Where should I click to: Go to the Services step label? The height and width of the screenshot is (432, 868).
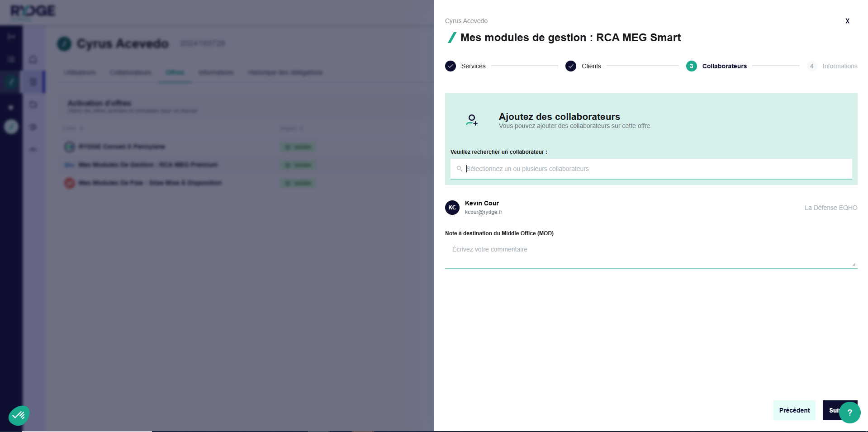[473, 66]
